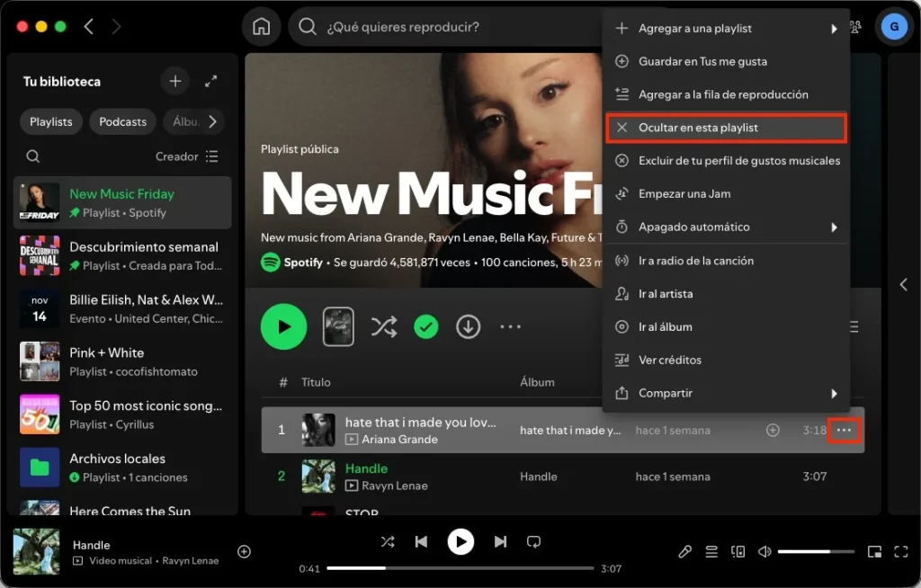
Task: Choose Ir a radio de la canción
Action: pyautogui.click(x=726, y=261)
